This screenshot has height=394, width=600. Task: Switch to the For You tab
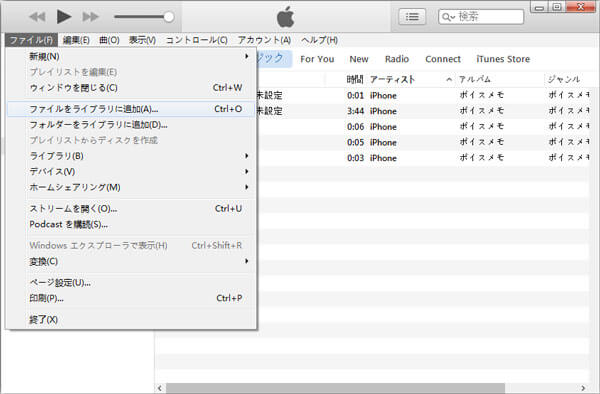click(x=317, y=59)
